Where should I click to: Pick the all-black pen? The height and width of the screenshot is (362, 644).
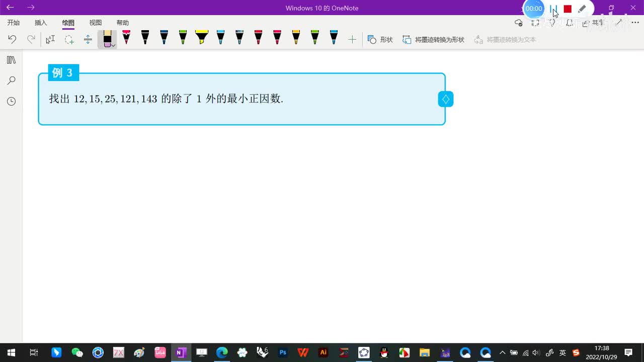[x=145, y=37]
